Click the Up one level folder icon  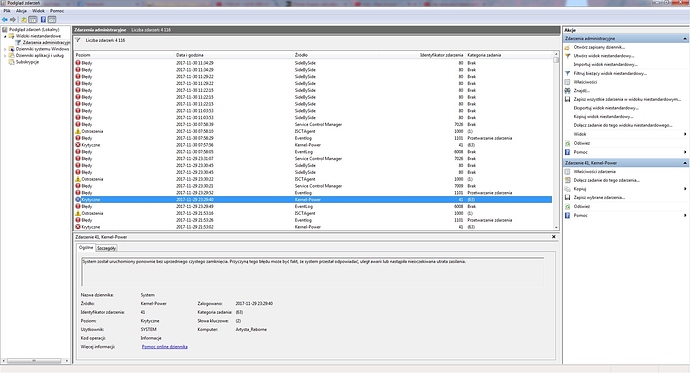click(x=24, y=20)
